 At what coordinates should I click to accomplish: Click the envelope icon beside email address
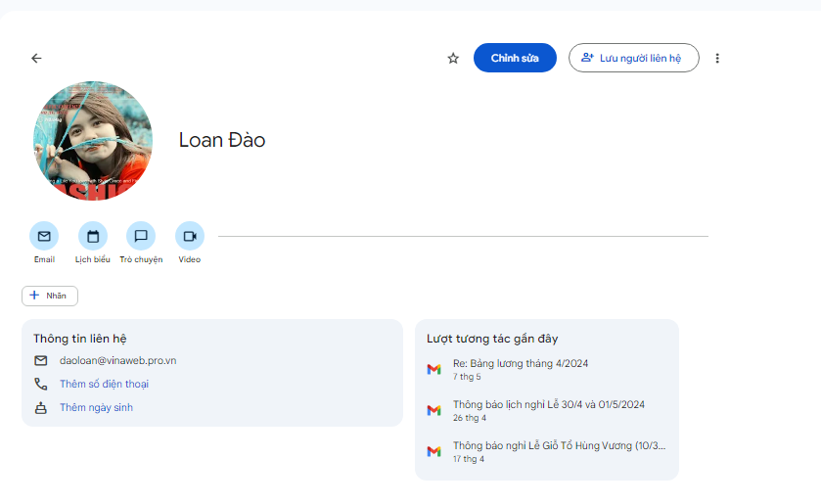pos(41,360)
